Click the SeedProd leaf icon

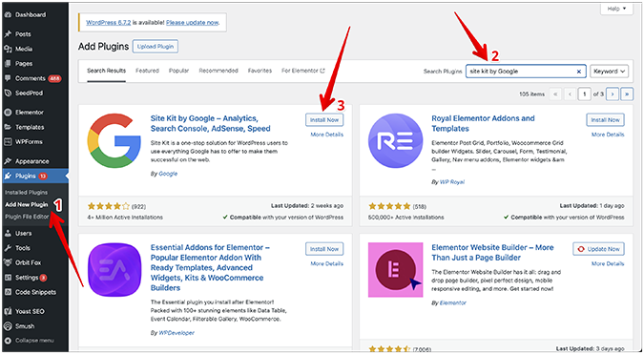point(7,94)
